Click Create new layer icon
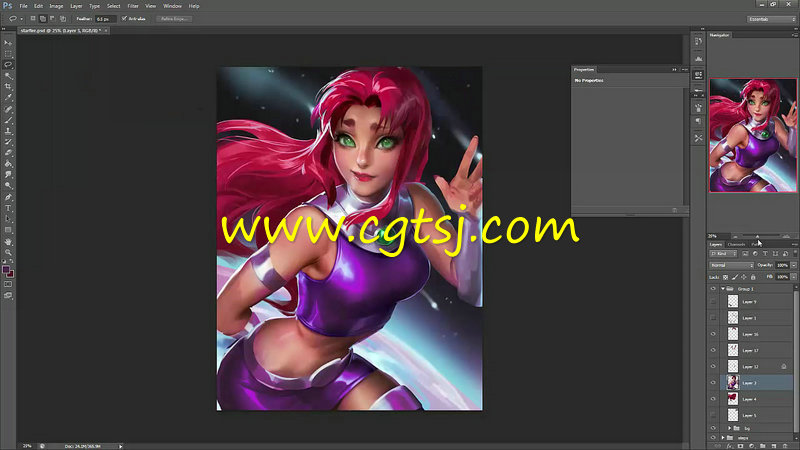800x450 pixels. point(774,446)
